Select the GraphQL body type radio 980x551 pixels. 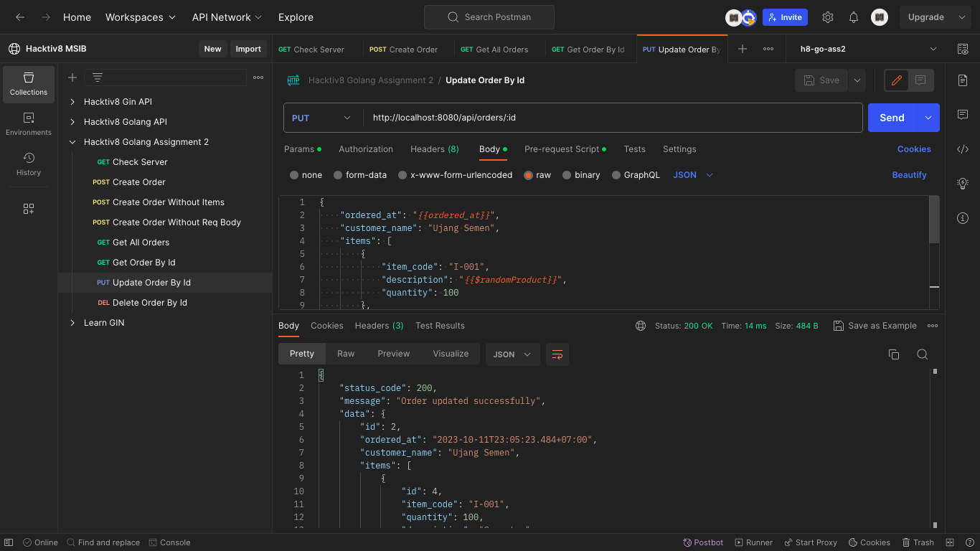616,175
